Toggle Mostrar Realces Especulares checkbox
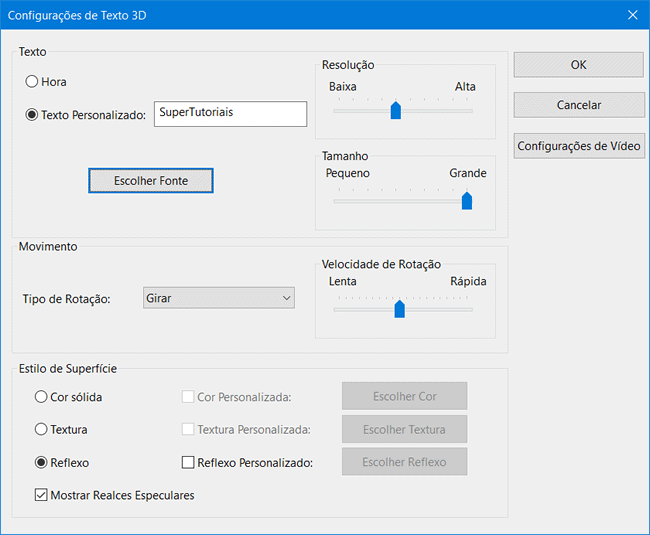Viewport: 650px width, 535px height. click(x=41, y=495)
